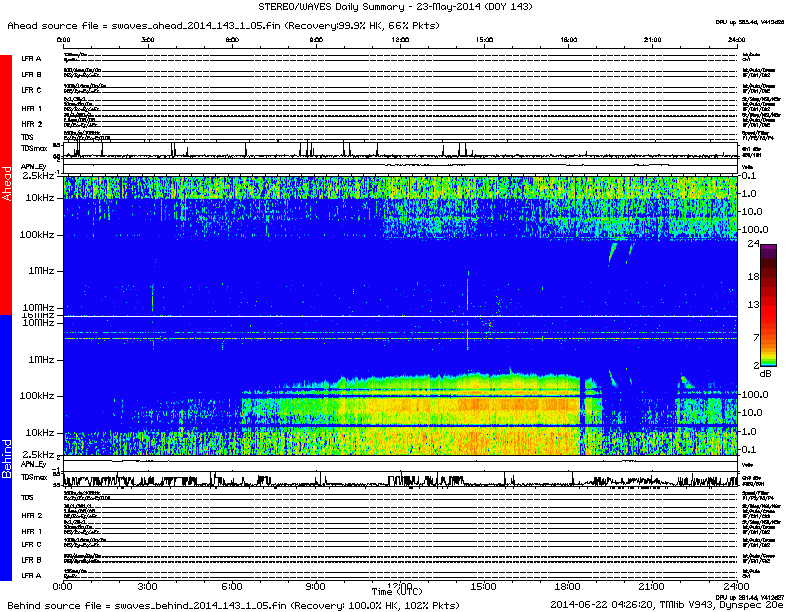The image size is (792, 612).
Task: Select the Ahead source file text line
Action: 223,25
